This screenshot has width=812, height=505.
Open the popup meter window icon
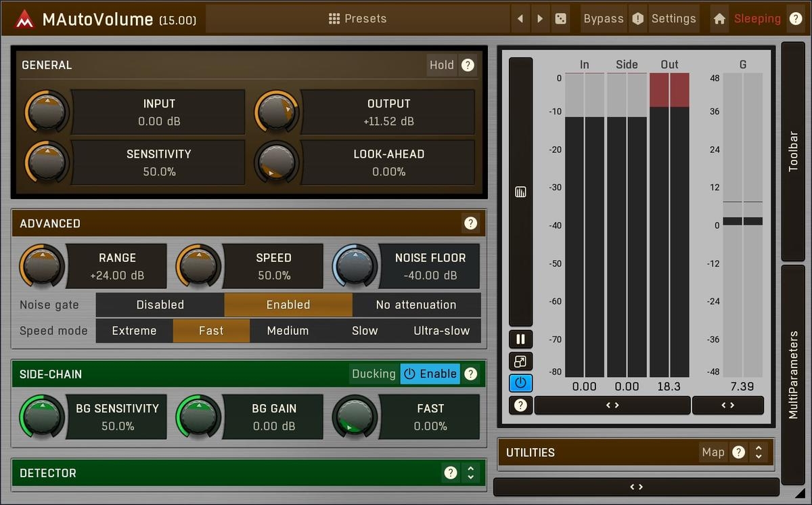[520, 361]
